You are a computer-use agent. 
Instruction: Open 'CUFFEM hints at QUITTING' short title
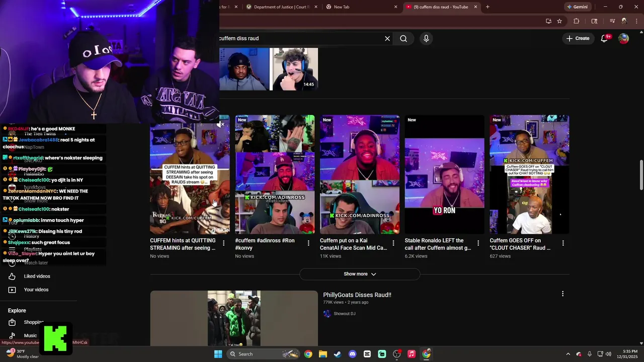pyautogui.click(x=183, y=244)
